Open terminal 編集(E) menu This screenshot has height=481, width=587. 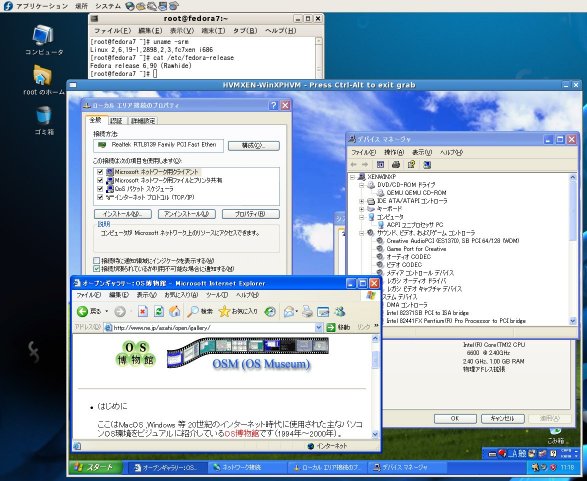[x=150, y=30]
